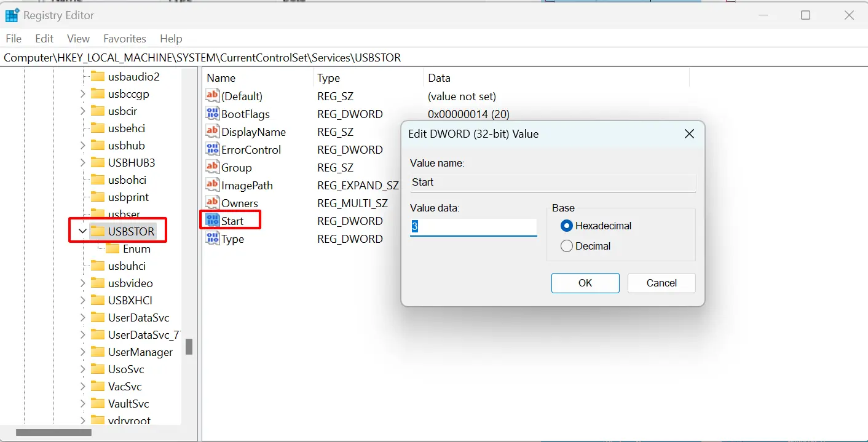This screenshot has height=442, width=868.
Task: Click the Value data input field
Action: [x=473, y=227]
